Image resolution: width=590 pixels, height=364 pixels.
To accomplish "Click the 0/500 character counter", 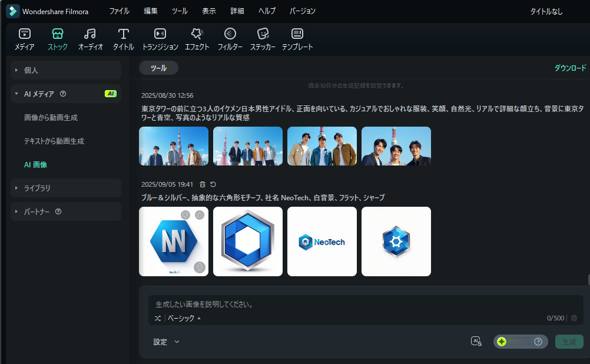I will 555,318.
